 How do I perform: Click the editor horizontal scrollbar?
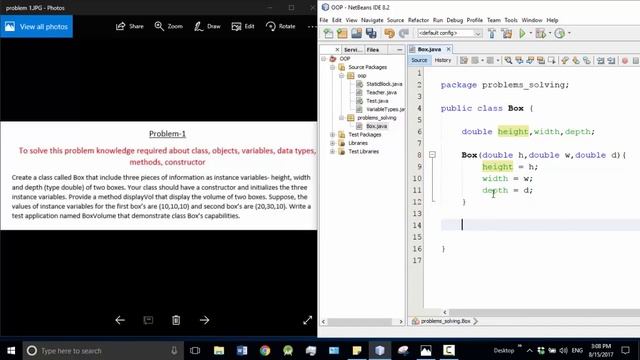point(543,312)
